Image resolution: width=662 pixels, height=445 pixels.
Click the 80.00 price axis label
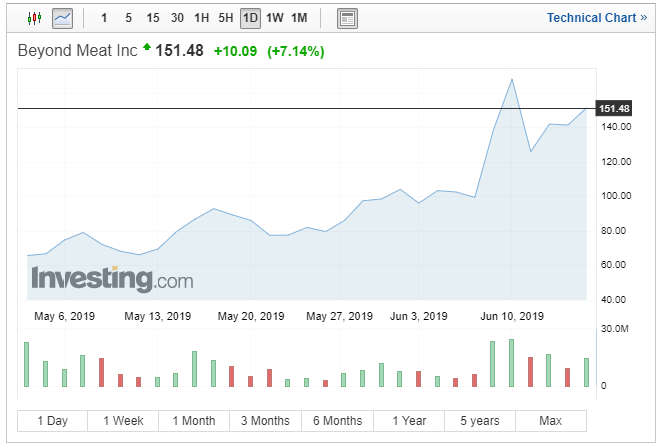coord(613,231)
